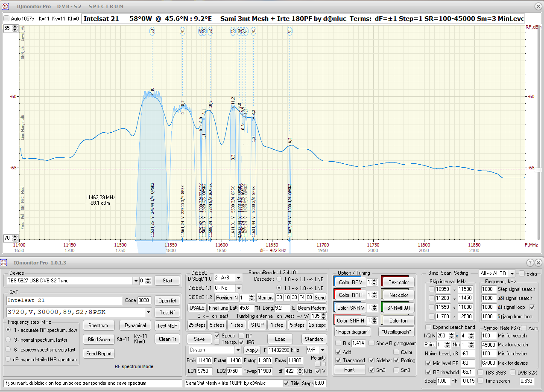
Task: Toggle the Spectr checkbox
Action: pyautogui.click(x=217, y=336)
